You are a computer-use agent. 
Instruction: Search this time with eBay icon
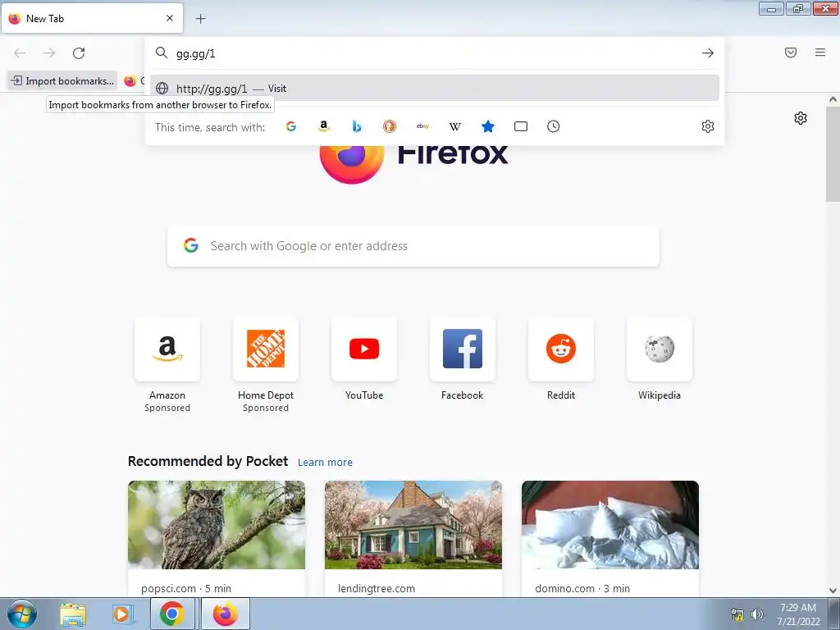422,126
